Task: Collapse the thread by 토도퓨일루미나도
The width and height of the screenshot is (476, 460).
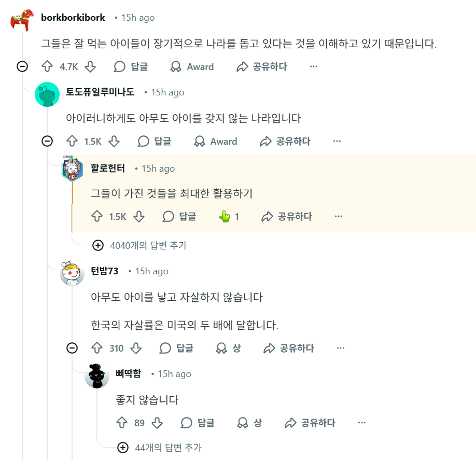Action: pos(47,141)
